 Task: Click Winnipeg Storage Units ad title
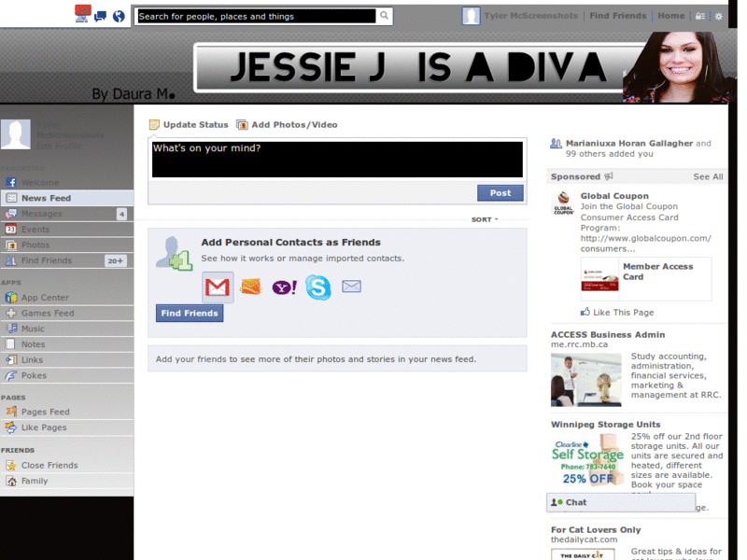click(x=605, y=425)
